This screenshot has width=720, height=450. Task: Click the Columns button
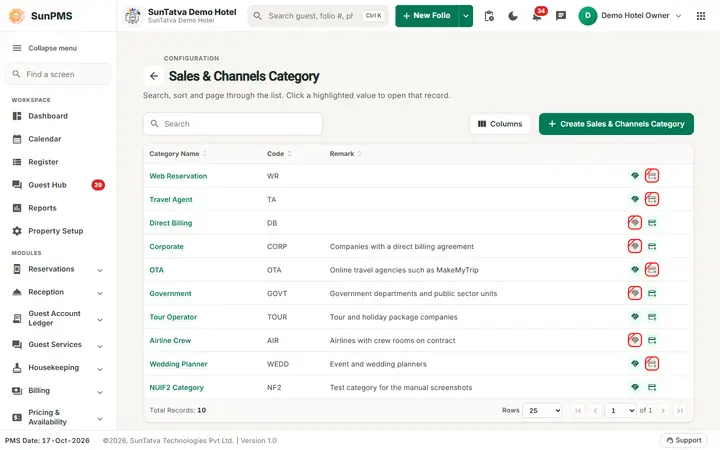pyautogui.click(x=500, y=124)
